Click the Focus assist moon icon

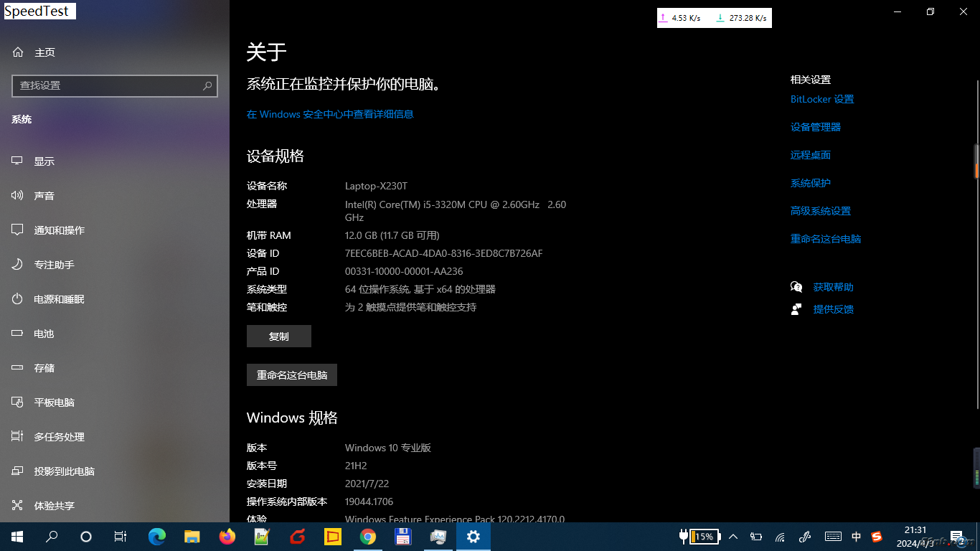[x=18, y=265]
